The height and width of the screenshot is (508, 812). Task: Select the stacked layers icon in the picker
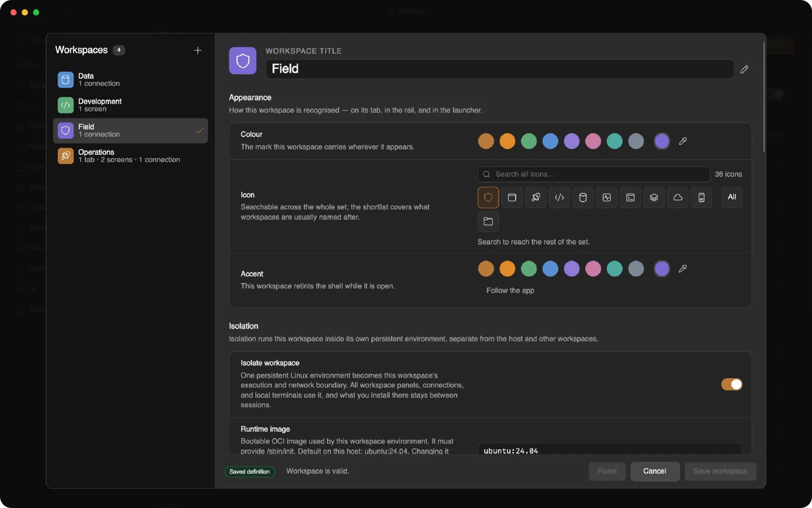pyautogui.click(x=654, y=198)
